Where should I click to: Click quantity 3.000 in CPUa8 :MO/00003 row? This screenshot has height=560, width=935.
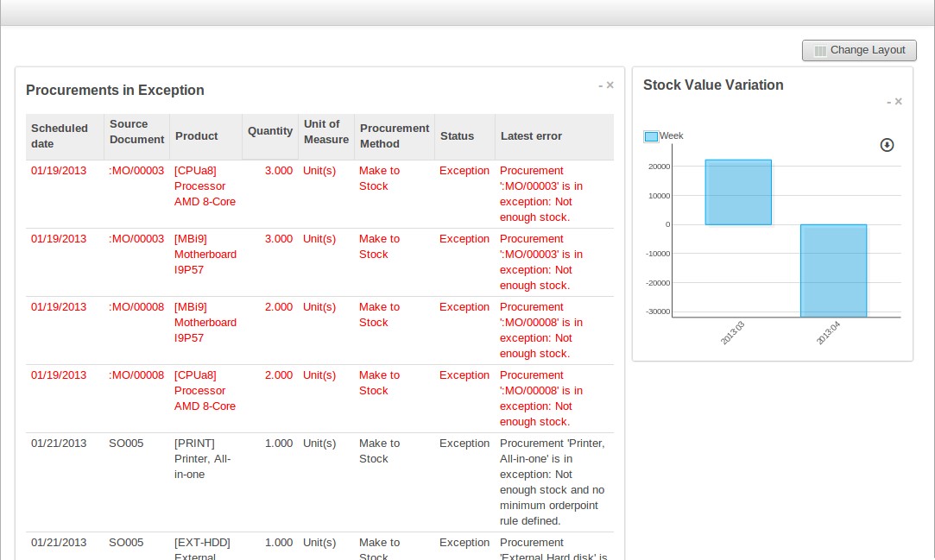coord(279,170)
